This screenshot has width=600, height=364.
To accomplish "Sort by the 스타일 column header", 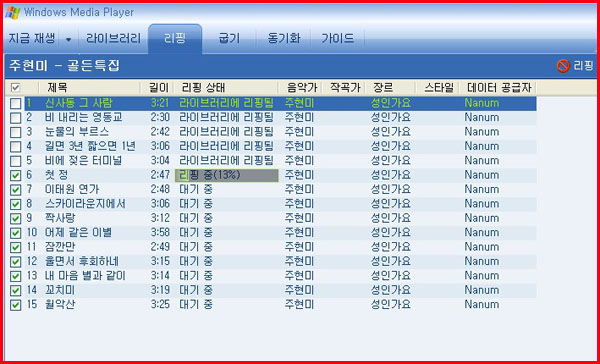I will (438, 88).
